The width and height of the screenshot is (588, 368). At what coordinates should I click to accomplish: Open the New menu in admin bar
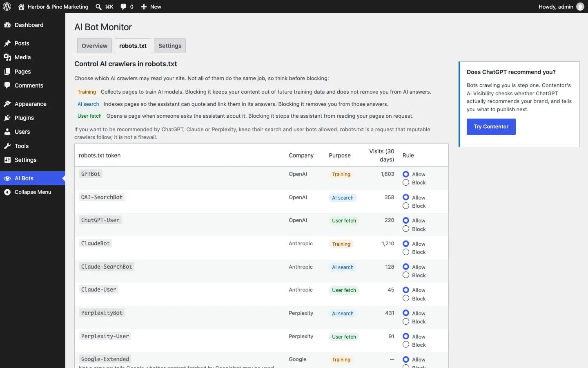(151, 7)
